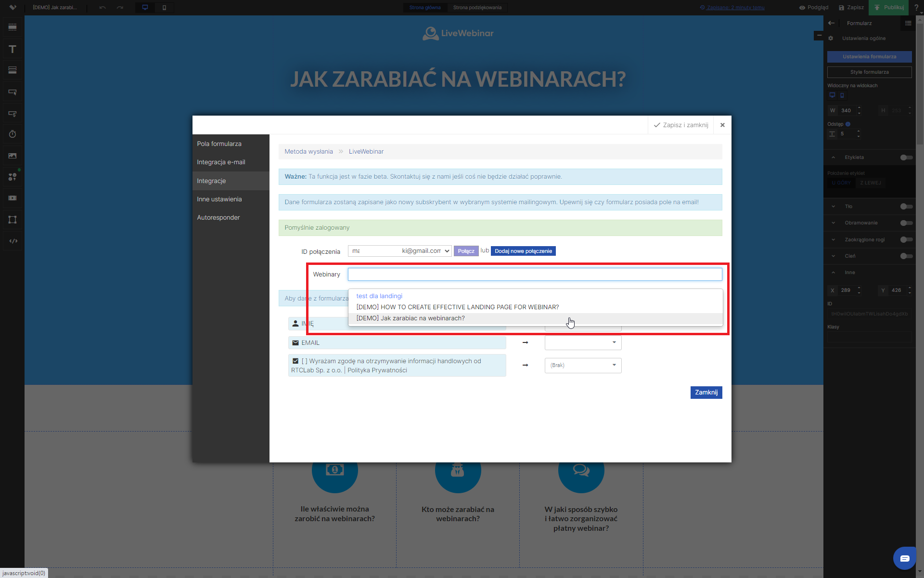The width and height of the screenshot is (924, 578).
Task: Open the EMAIL field mapping dropdown
Action: point(583,342)
